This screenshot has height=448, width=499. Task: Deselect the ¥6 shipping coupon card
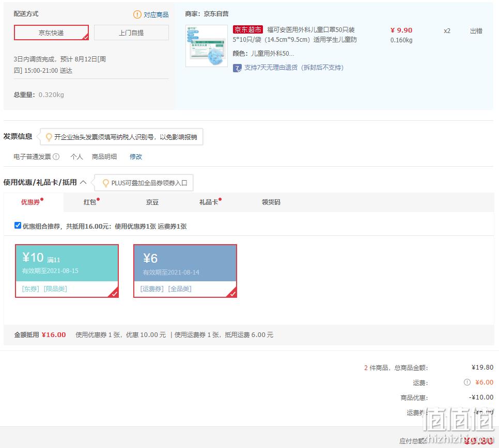[x=185, y=271]
